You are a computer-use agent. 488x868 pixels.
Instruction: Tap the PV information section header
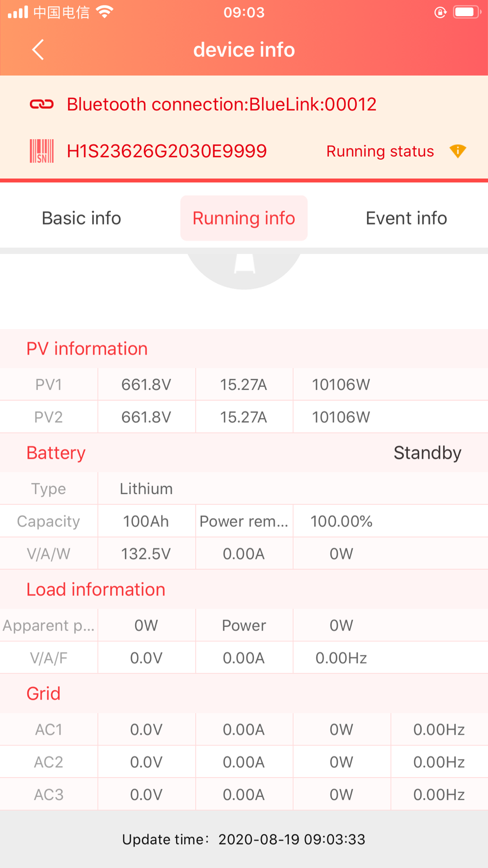click(x=244, y=349)
